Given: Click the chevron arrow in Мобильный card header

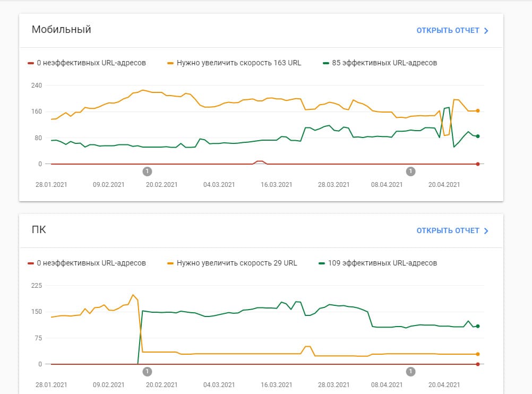Looking at the screenshot, I should [486, 31].
